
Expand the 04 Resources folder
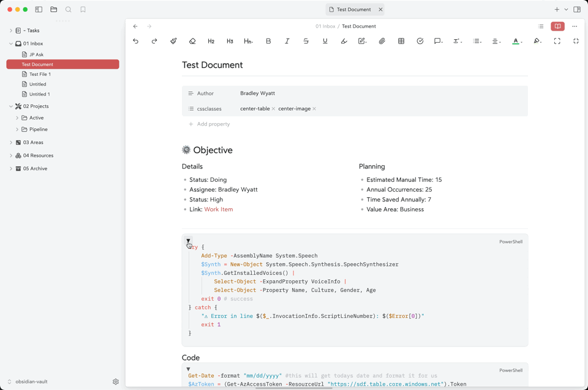[11, 156]
